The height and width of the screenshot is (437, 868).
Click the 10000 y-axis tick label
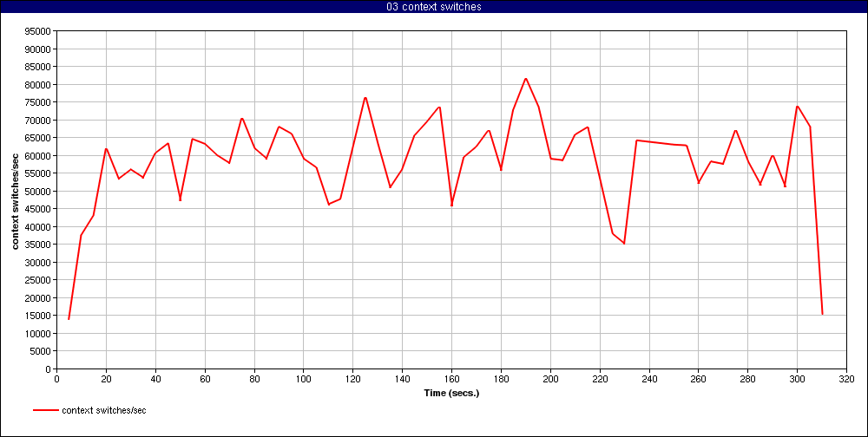(39, 333)
